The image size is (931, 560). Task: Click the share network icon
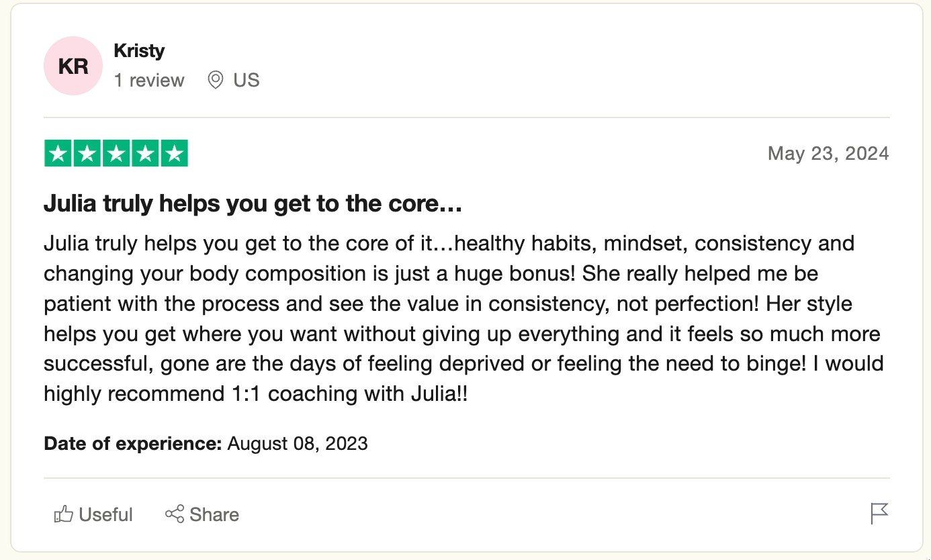(175, 514)
